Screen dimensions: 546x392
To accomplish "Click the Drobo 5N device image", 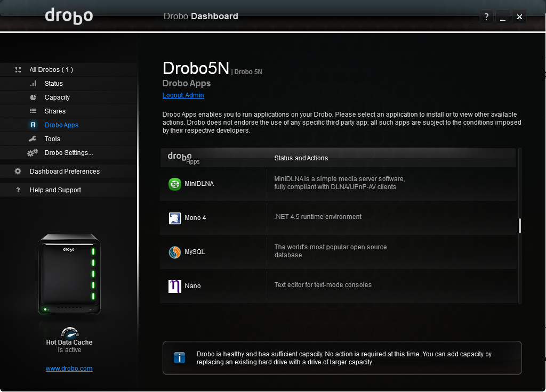I will pos(69,274).
